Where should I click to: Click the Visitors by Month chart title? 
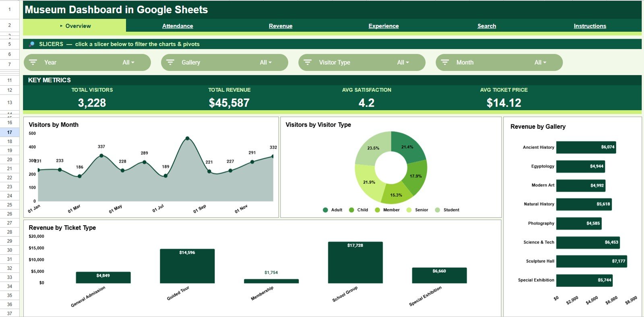pyautogui.click(x=54, y=125)
